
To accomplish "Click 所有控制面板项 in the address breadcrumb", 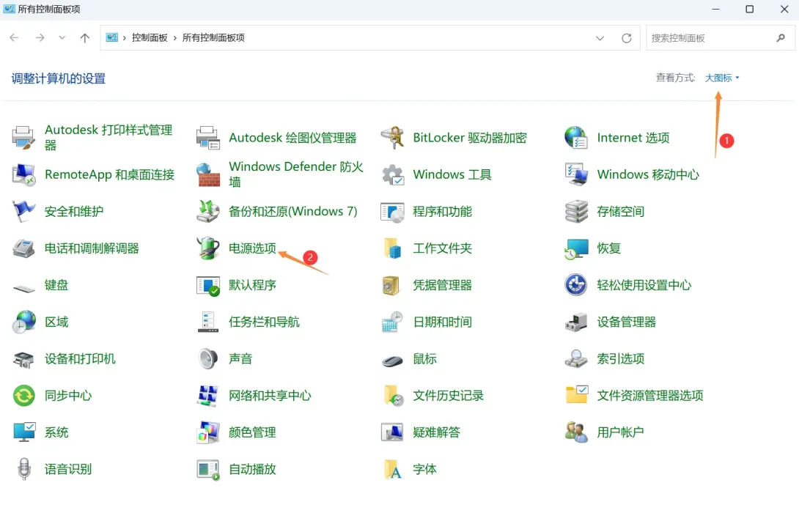I will pos(213,37).
